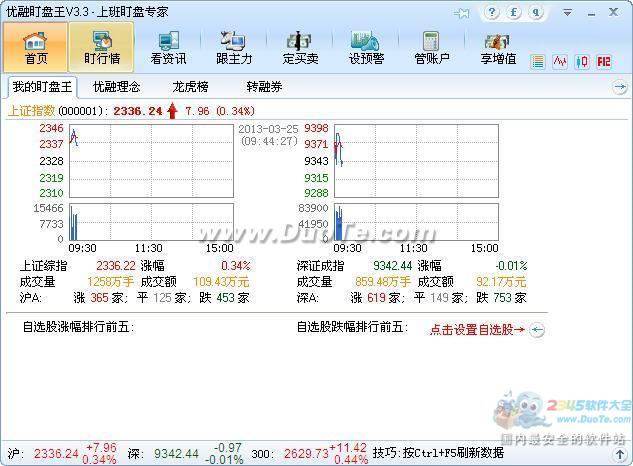Image resolution: width=633 pixels, height=466 pixels.
Task: Open the 定买卖 buy-sell icon
Action: pos(300,48)
